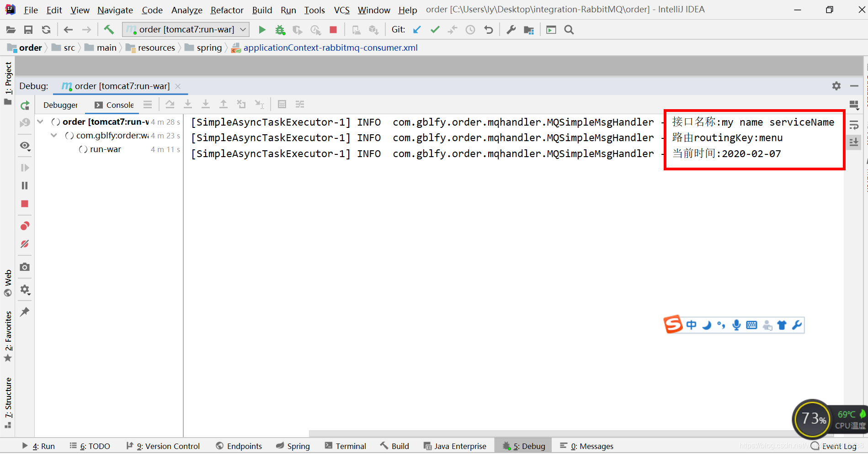Open Settings wrench icon in toolbar

(x=511, y=30)
